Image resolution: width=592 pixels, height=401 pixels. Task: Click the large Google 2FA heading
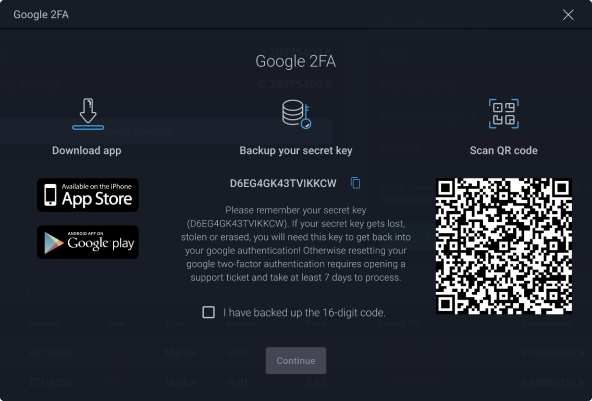pos(296,61)
